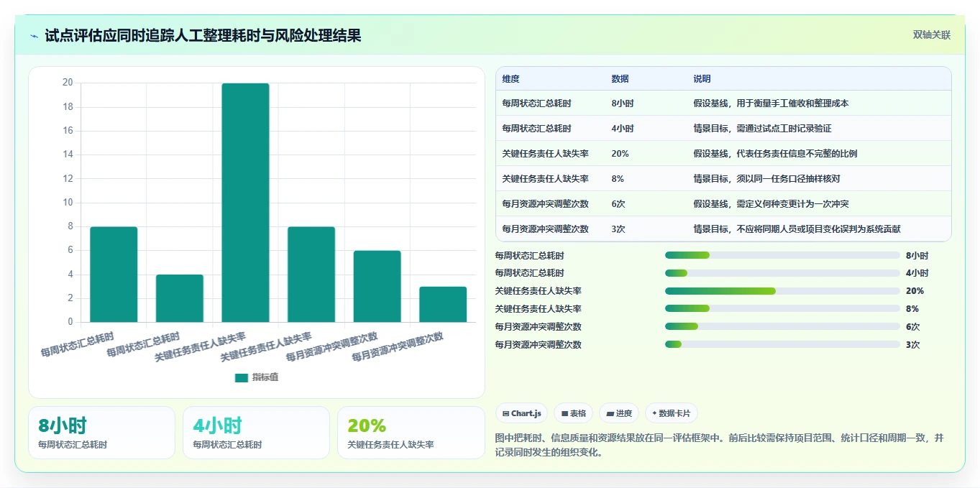Click the 说明 column header
Image resolution: width=980 pixels, height=488 pixels.
pos(702,78)
